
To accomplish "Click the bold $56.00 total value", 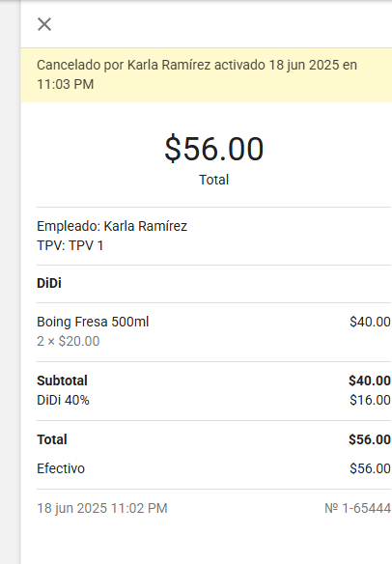I will (370, 439).
